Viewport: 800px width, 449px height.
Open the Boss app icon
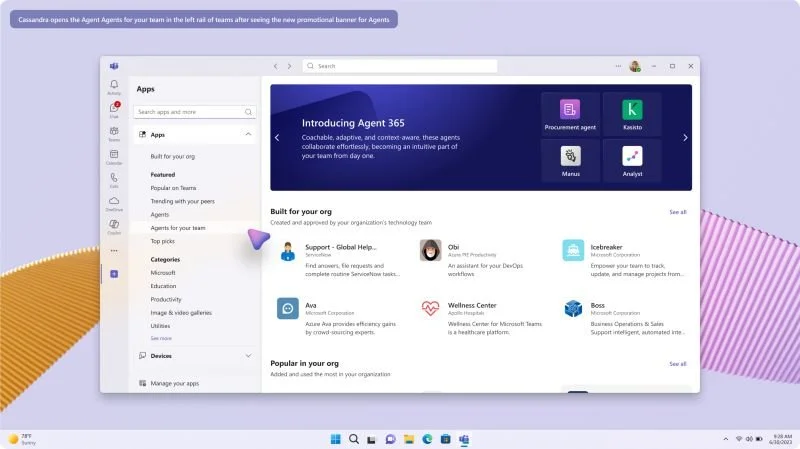(x=573, y=309)
